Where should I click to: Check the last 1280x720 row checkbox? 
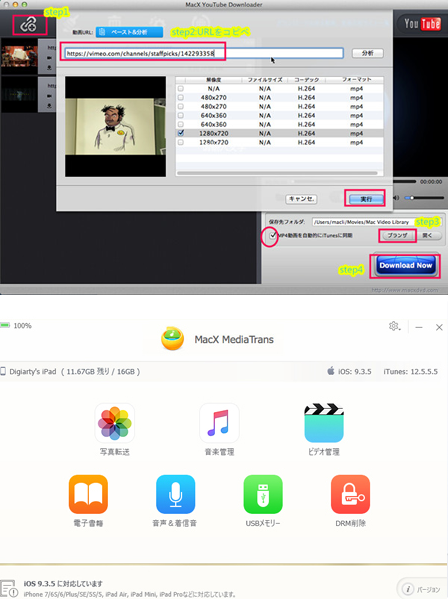click(181, 142)
